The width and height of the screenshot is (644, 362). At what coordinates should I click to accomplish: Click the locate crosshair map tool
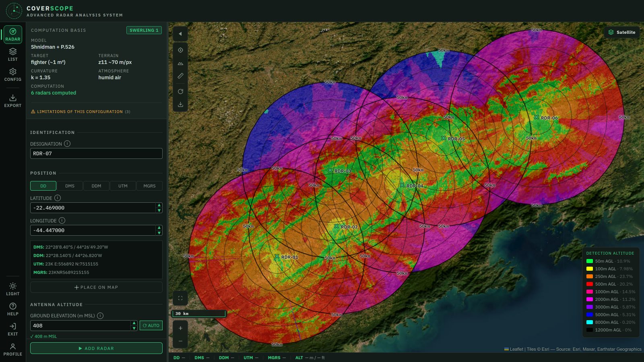point(180,50)
